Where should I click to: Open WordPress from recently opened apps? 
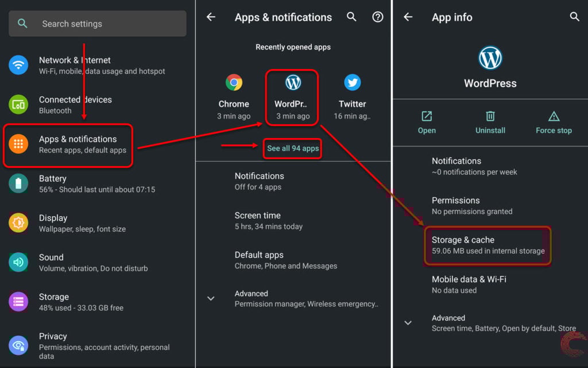pyautogui.click(x=292, y=97)
